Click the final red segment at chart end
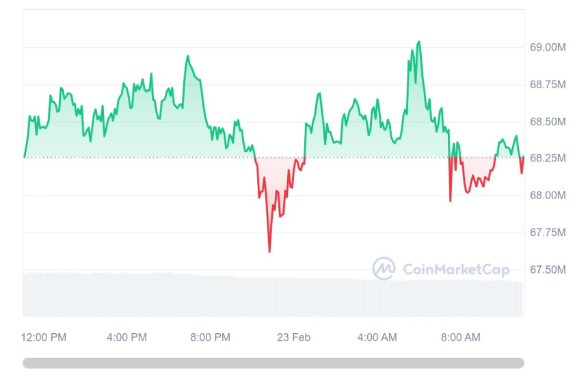This screenshot has width=588, height=392. tap(522, 166)
